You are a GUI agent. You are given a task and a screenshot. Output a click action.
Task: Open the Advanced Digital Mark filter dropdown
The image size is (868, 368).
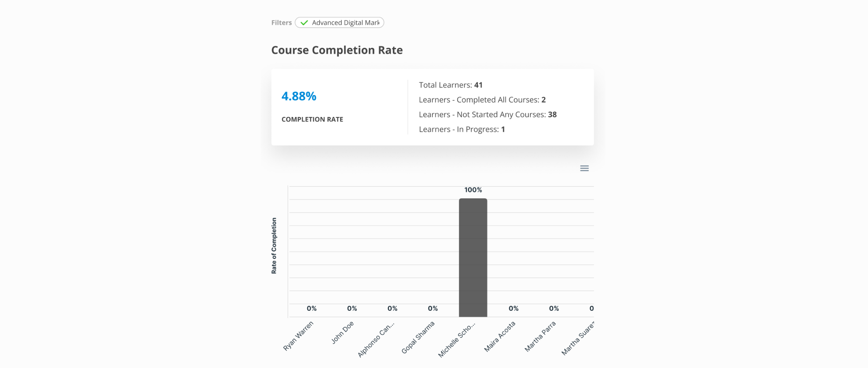pyautogui.click(x=345, y=23)
